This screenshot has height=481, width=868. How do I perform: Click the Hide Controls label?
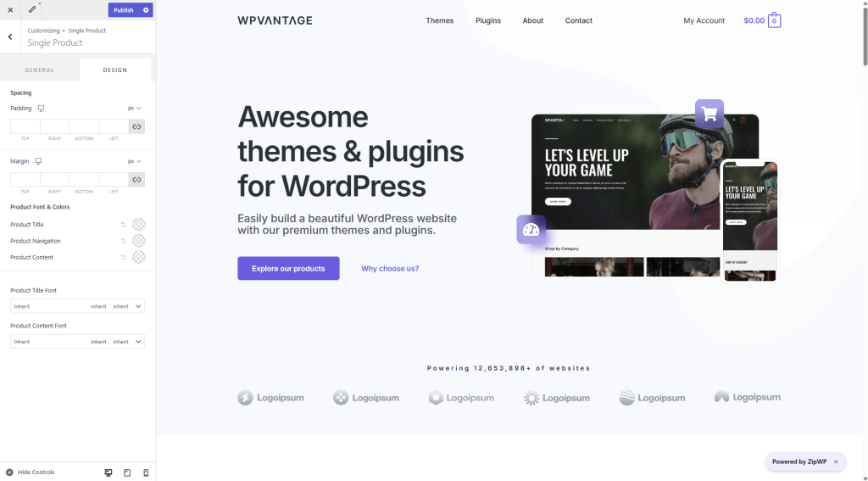point(36,473)
